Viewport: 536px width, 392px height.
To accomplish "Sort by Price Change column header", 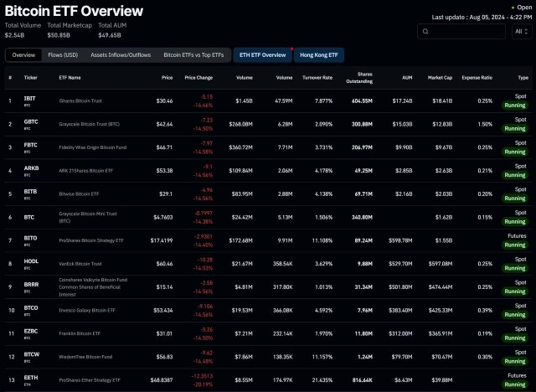I will point(198,78).
